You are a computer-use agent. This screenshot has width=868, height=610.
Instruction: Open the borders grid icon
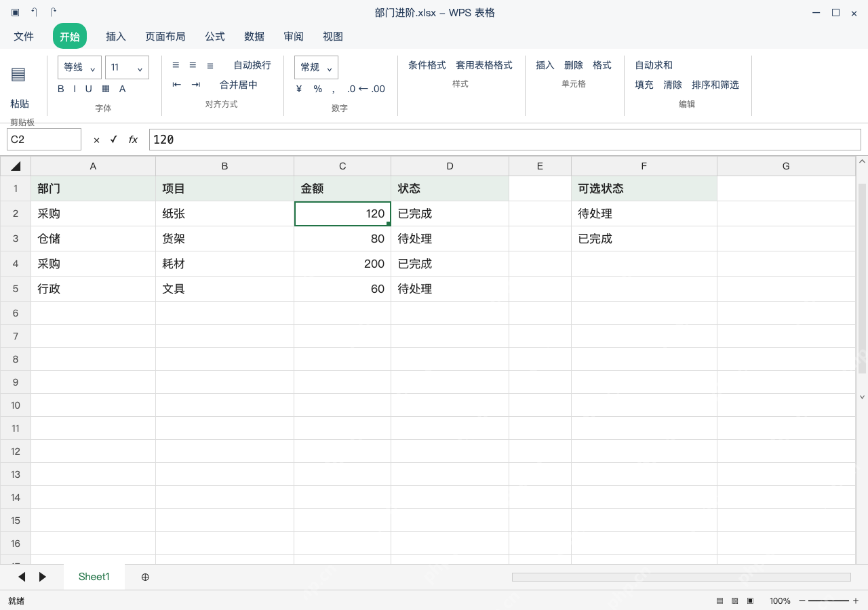(106, 89)
